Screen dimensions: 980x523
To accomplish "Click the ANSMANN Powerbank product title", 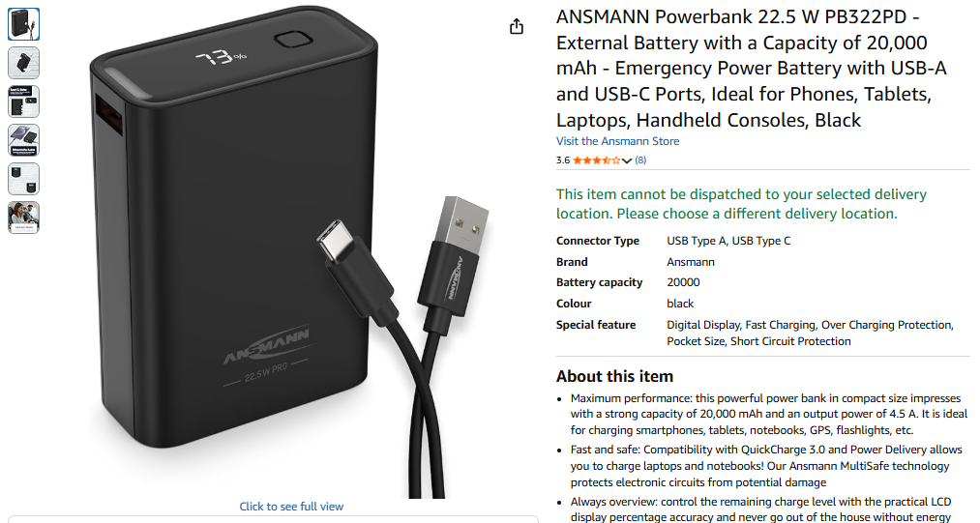I will [752, 68].
